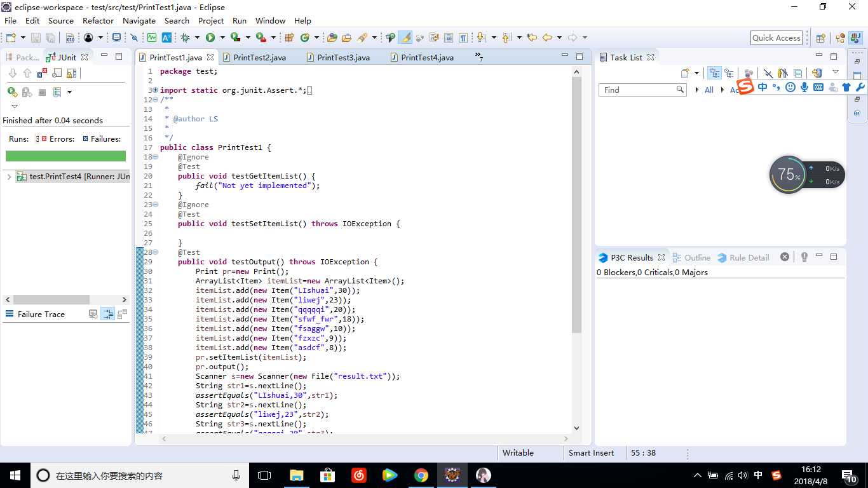The image size is (868, 488).
Task: Toggle Mark Occurrences highlighter in toolbar
Action: click(405, 37)
